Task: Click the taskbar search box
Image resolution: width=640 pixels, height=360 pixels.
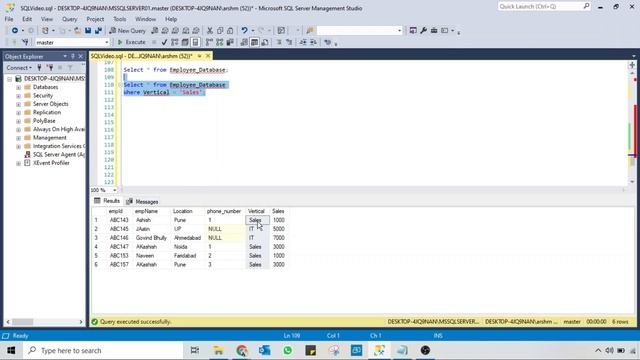Action: [102, 351]
